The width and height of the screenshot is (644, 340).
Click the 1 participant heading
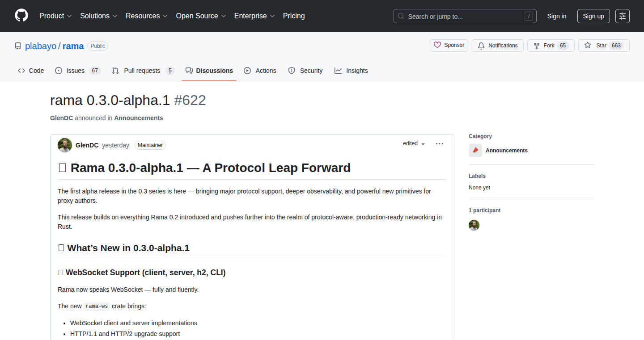485,210
